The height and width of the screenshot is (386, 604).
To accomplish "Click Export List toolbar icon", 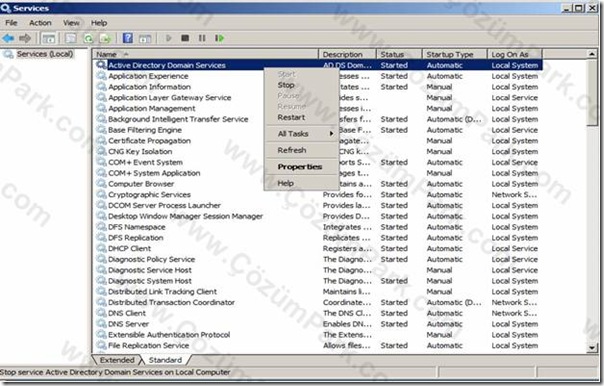I will 106,38.
